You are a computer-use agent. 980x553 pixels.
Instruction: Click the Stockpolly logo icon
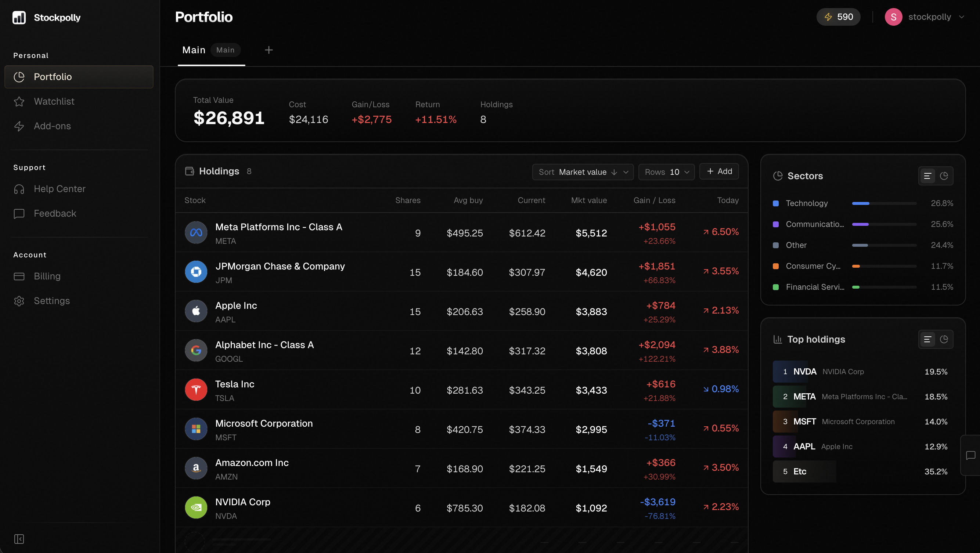[19, 18]
